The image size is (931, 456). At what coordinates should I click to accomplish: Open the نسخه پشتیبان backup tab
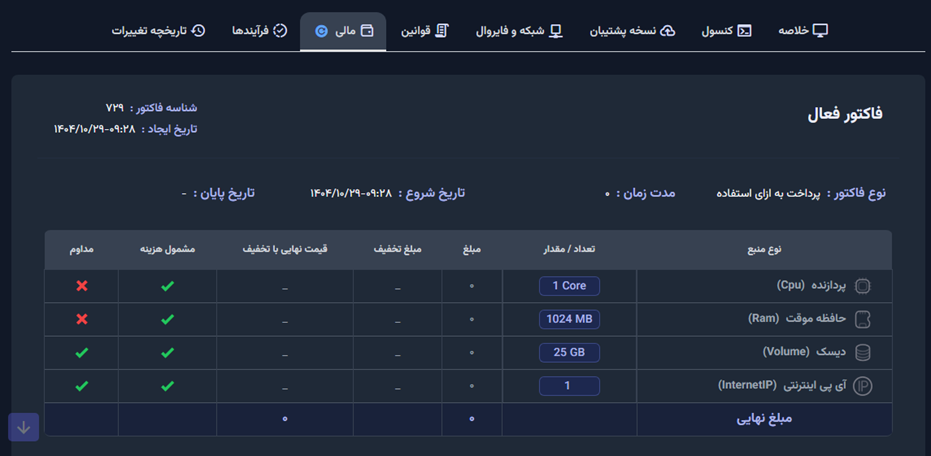[632, 31]
